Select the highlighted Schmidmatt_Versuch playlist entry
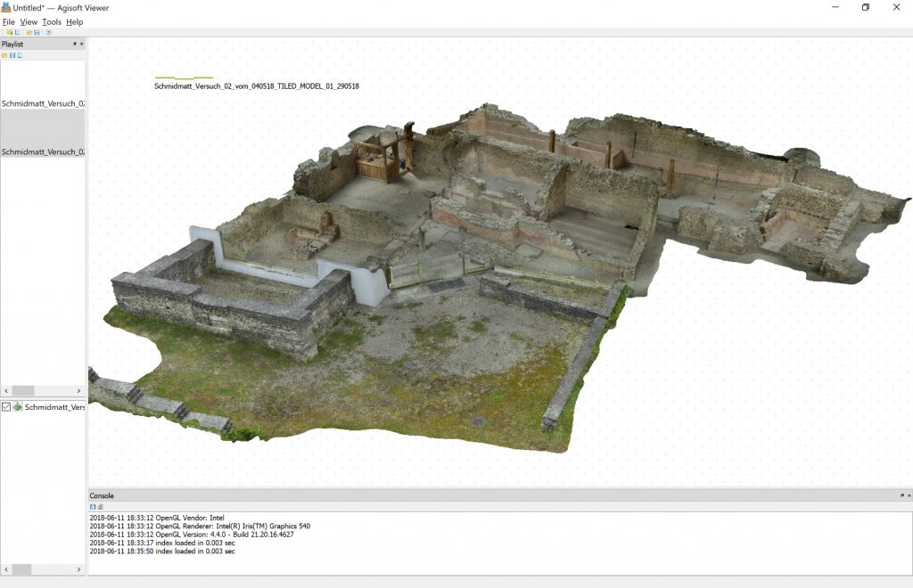 (x=43, y=151)
